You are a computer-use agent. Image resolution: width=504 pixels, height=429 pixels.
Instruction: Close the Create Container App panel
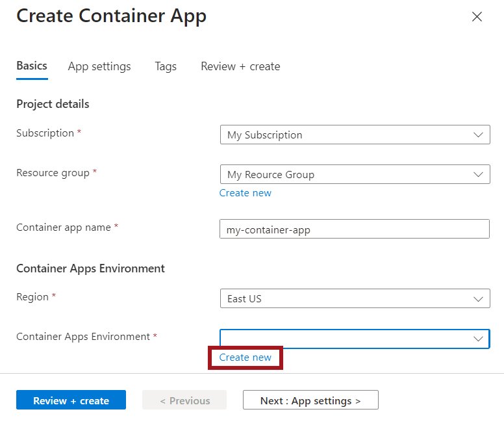tap(477, 17)
